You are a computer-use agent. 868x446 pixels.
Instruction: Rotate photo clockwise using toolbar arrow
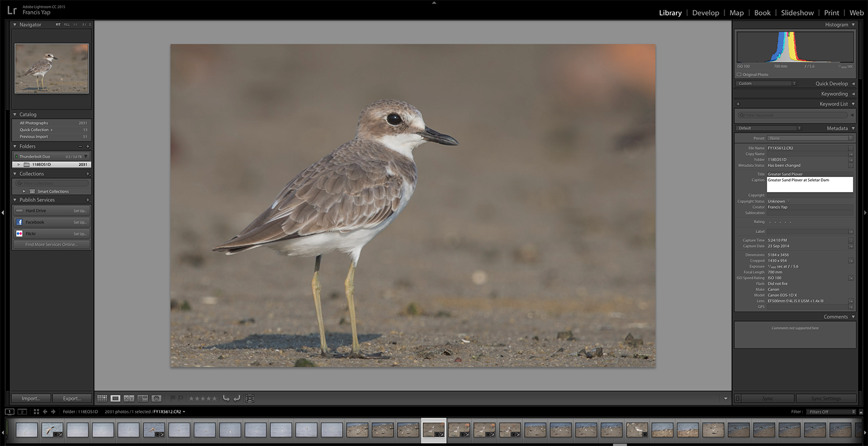(x=237, y=399)
